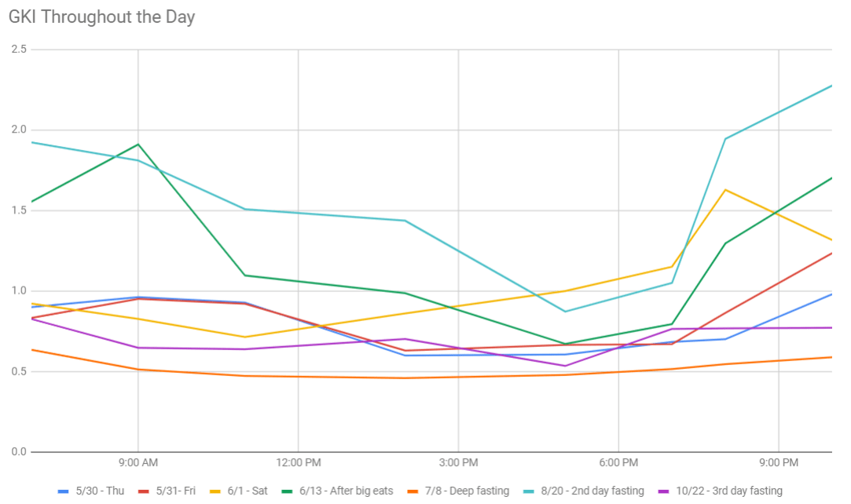Click the 5/30 - Thu legend label

point(100,491)
